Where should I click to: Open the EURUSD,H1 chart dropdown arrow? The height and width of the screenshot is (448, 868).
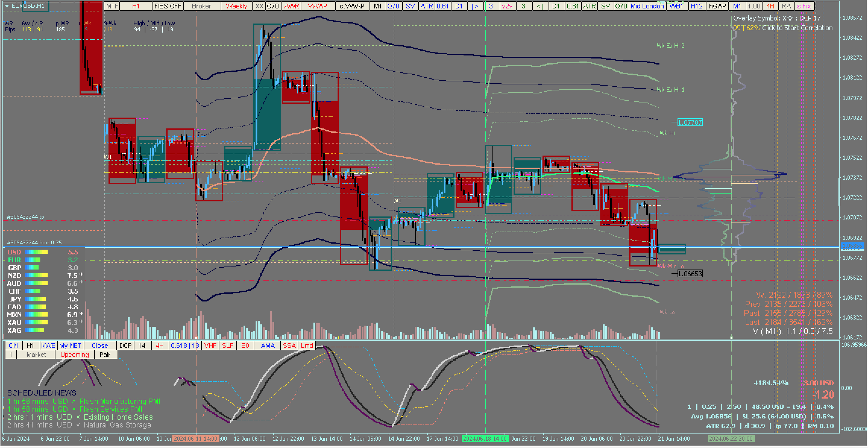pyautogui.click(x=7, y=6)
